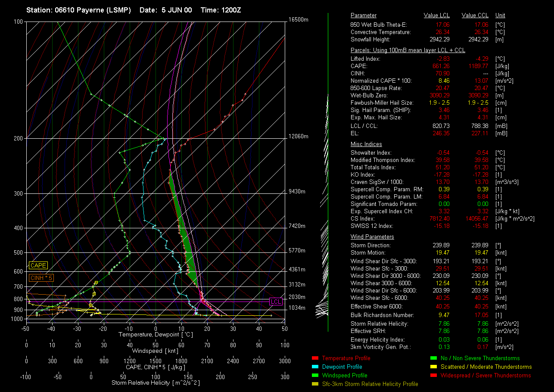Click the red Widespread / Severe Thunderstorms swatch
Screen dimensions: 554x392
point(433,375)
